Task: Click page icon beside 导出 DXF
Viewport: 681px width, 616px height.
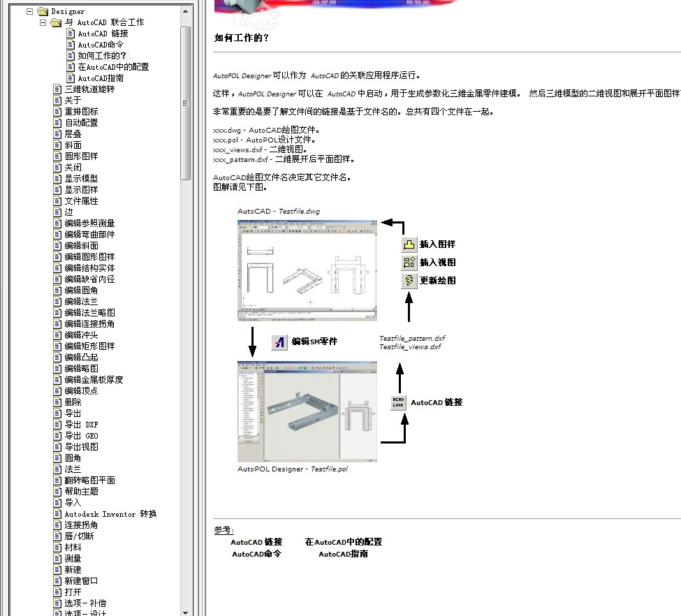Action: (x=57, y=425)
